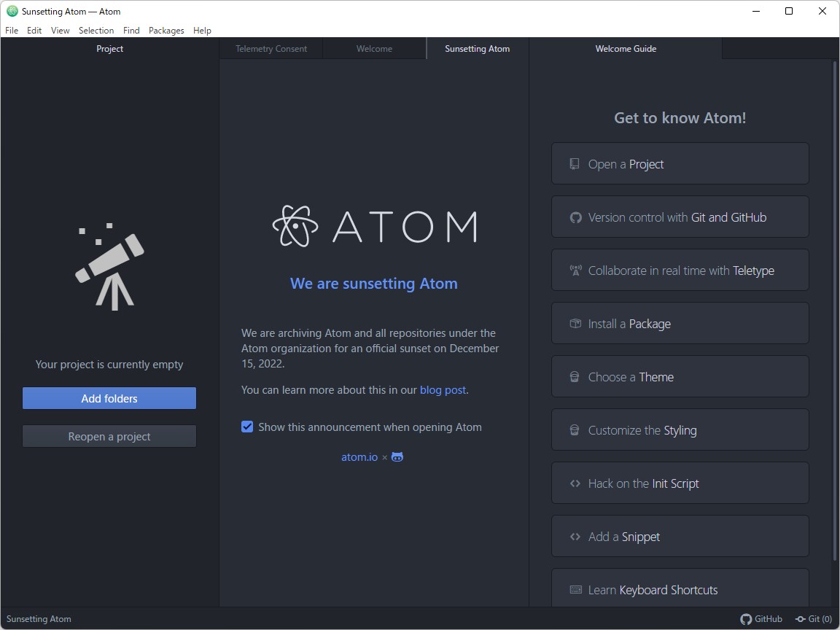Expand the Customize the Styling section
Screen dimensions: 840x630
(680, 429)
